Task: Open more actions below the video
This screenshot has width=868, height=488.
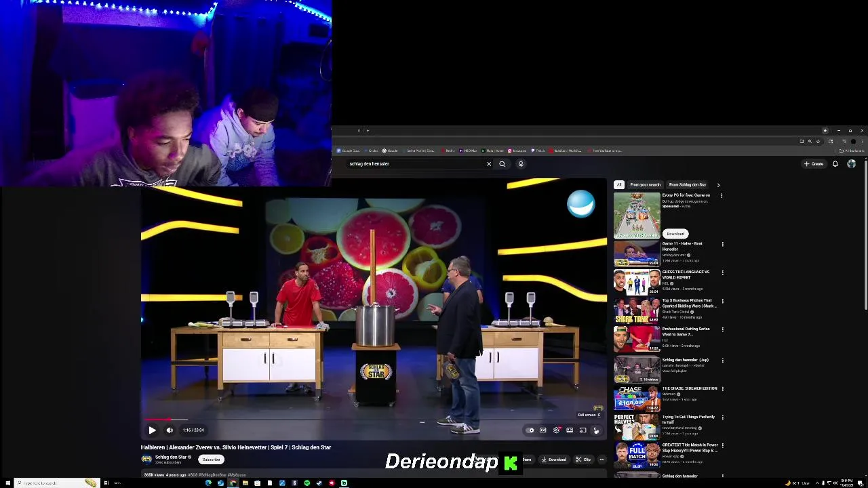Action: (x=601, y=460)
